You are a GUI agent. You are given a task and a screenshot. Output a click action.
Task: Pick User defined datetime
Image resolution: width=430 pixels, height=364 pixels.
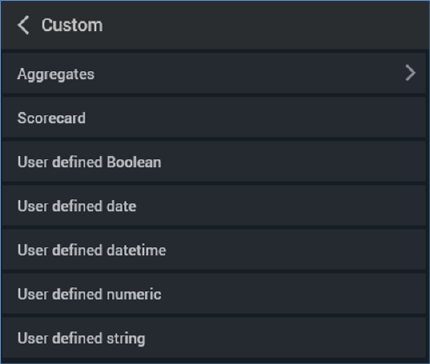(x=214, y=250)
